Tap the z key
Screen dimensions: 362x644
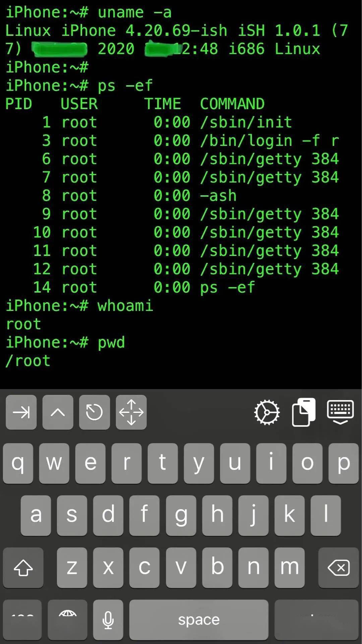(72, 568)
